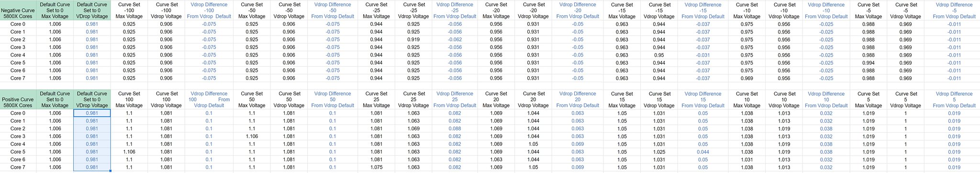Select 'Vdrop Difference -50 From Vdrop Default' header
The image size is (980, 173).
coord(333,10)
